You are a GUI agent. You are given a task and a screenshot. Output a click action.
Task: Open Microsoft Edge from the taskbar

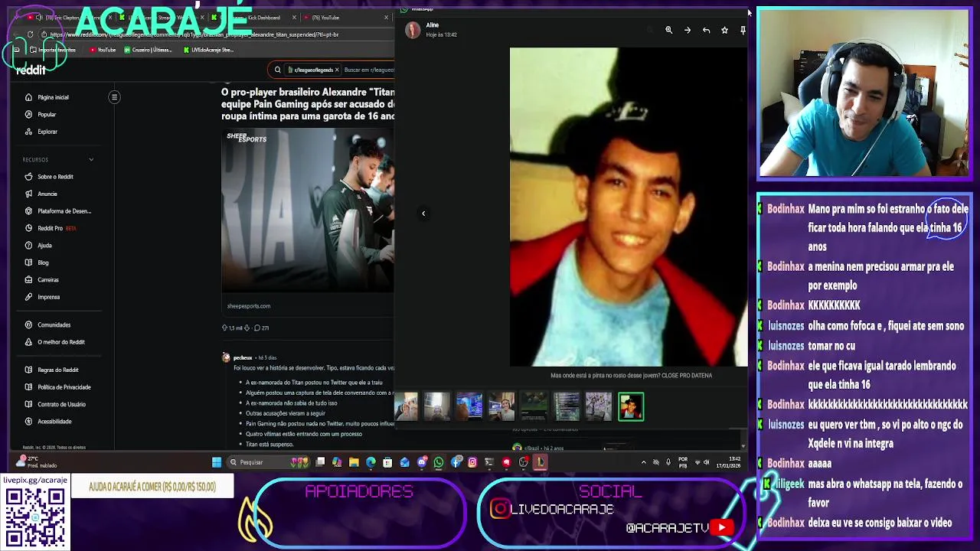(371, 462)
